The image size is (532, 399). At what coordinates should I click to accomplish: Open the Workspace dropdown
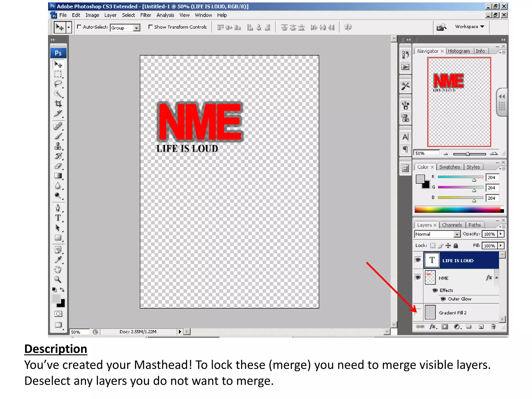[x=470, y=26]
